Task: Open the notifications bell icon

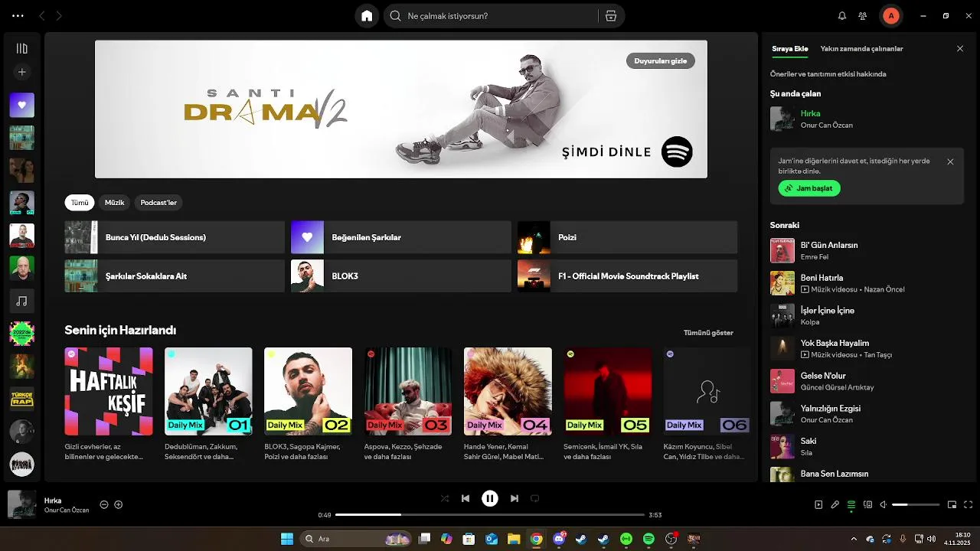Action: (842, 15)
